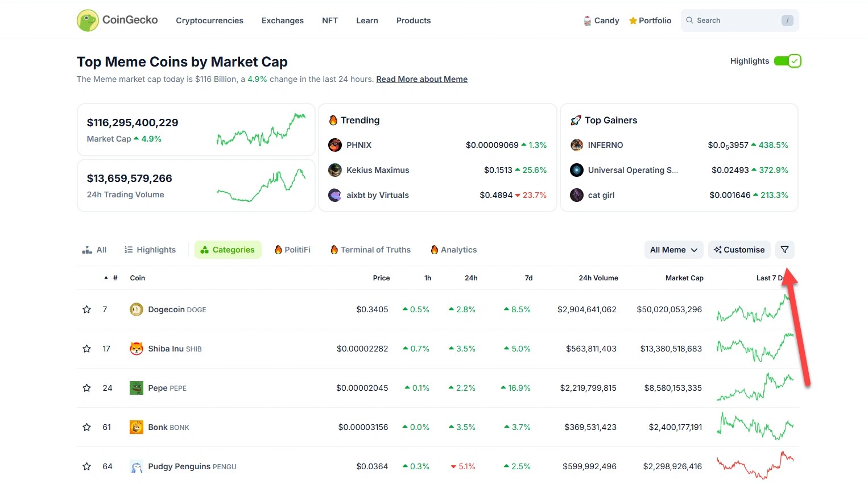Switch to the PolitiFi tab
The height and width of the screenshot is (484, 868).
(292, 250)
